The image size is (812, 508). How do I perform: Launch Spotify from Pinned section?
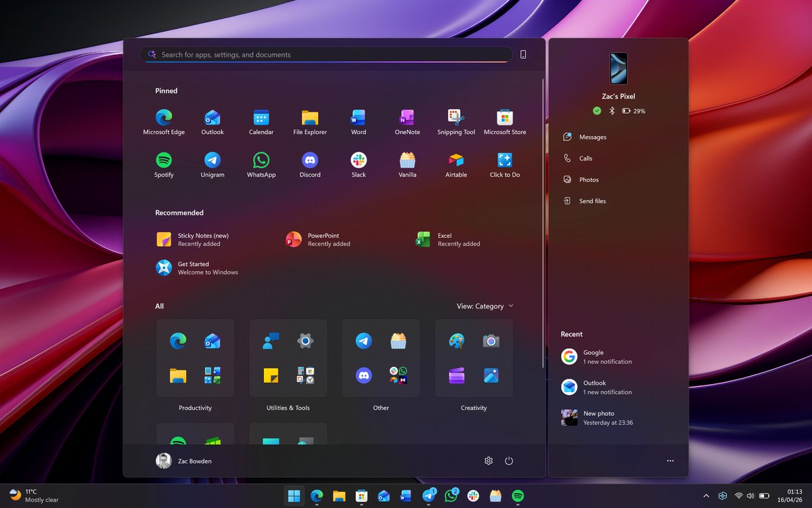(164, 165)
